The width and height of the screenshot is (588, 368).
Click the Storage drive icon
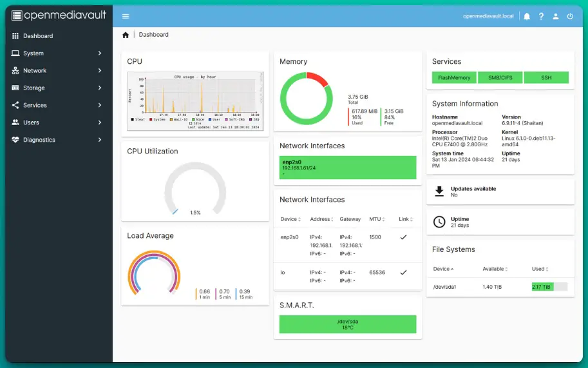coord(15,88)
